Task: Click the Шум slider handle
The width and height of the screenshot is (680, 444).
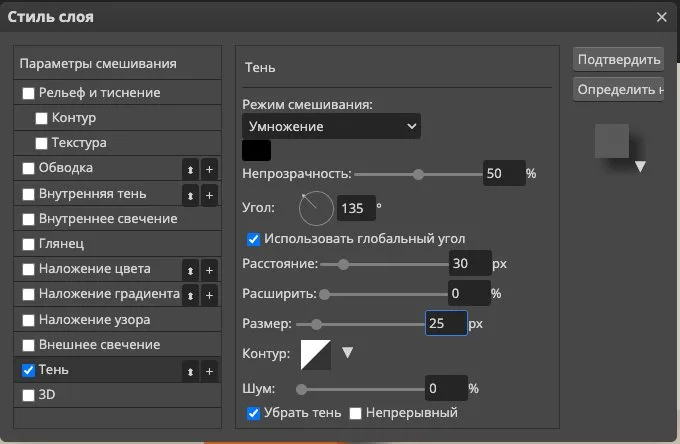Action: [x=301, y=389]
